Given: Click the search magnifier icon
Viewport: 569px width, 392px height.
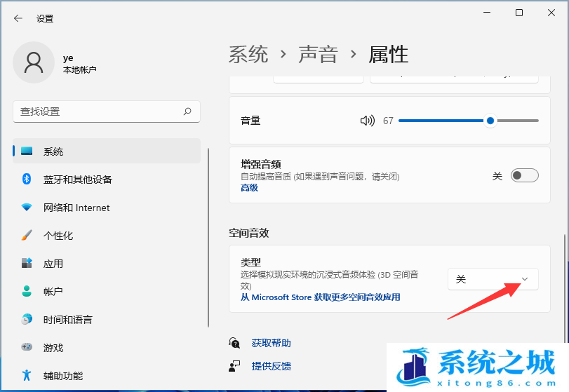Looking at the screenshot, I should 187,111.
